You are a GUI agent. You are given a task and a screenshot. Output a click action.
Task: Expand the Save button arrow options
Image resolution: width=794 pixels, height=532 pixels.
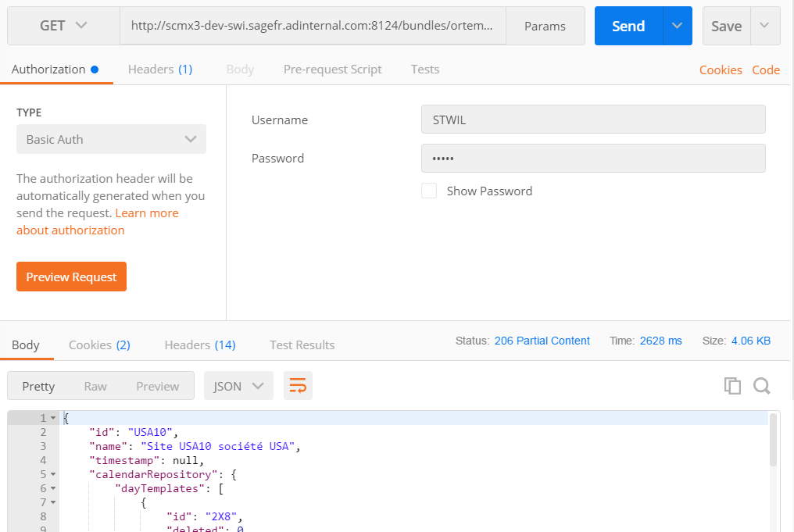click(x=764, y=26)
